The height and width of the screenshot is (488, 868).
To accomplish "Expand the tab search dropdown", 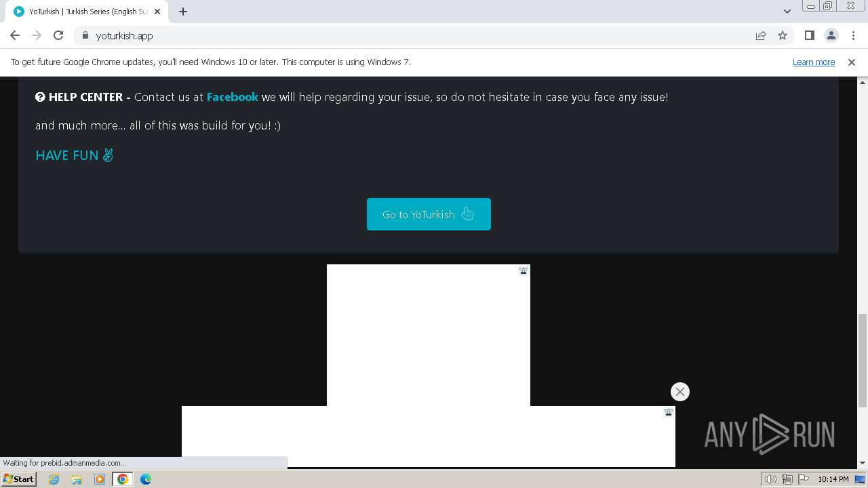I will (x=787, y=12).
